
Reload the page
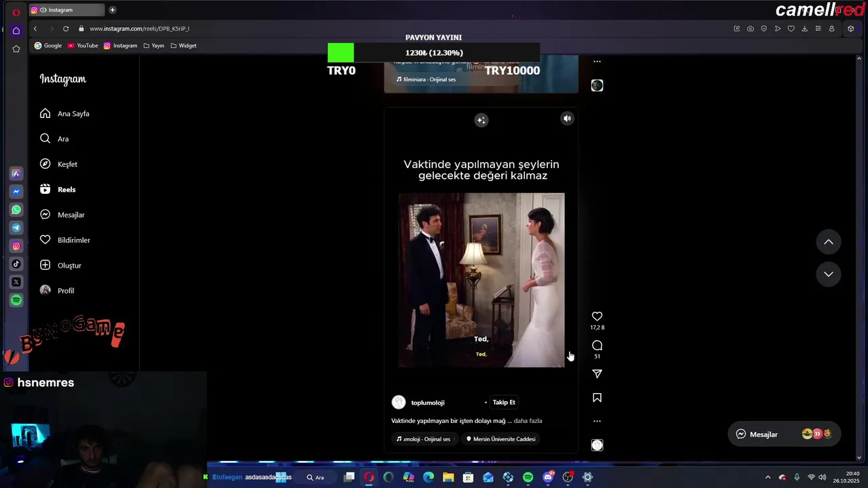(66, 28)
